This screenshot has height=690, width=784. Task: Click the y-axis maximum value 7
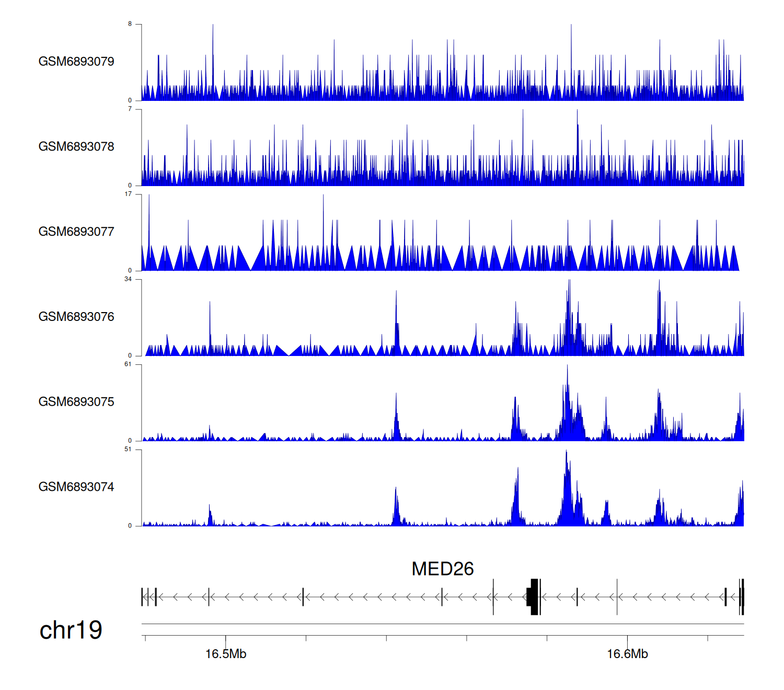coord(130,109)
